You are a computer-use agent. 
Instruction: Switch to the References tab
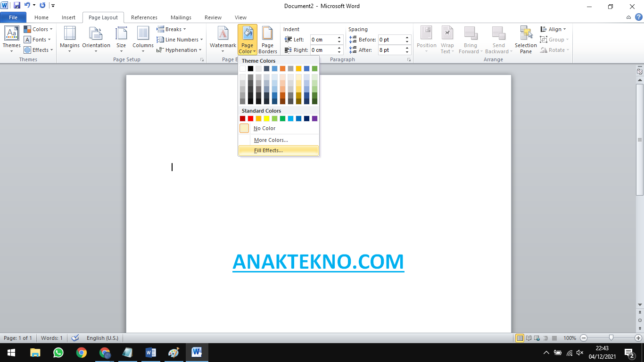click(144, 17)
